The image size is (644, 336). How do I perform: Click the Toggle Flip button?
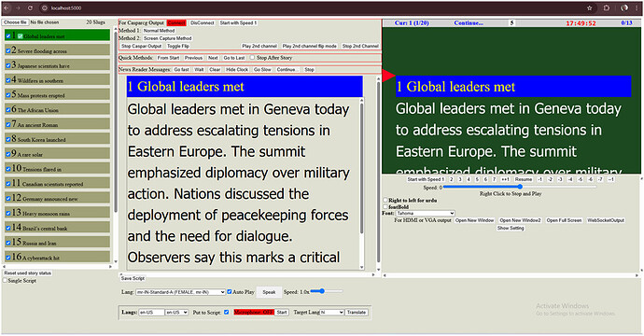[x=178, y=46]
